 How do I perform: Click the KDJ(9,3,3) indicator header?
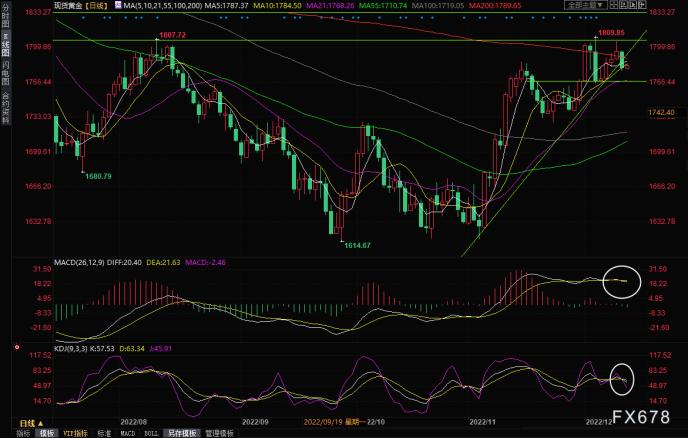click(x=72, y=348)
